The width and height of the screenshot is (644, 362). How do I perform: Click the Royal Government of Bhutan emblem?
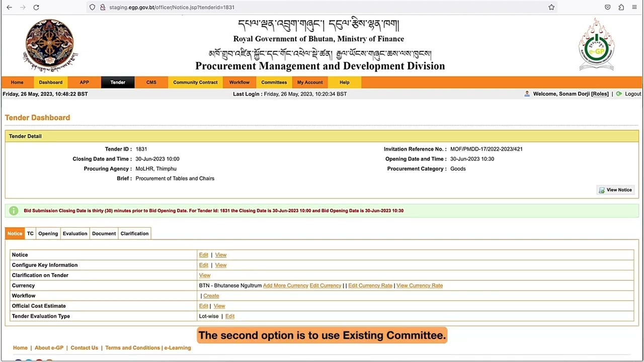(x=50, y=46)
